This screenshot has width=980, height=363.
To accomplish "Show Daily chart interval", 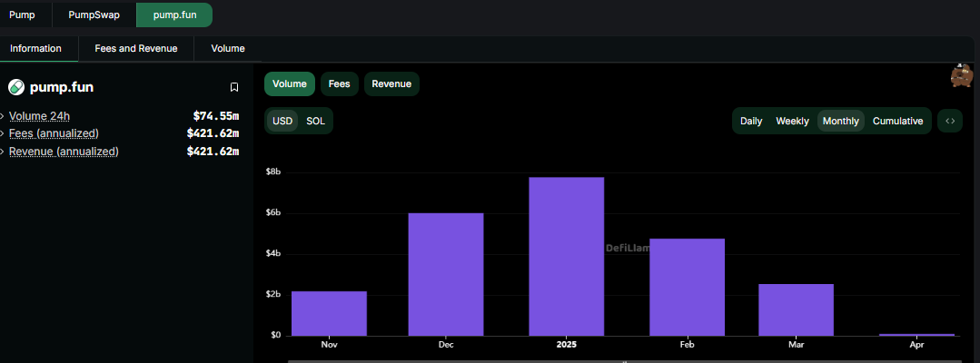I will tap(751, 121).
